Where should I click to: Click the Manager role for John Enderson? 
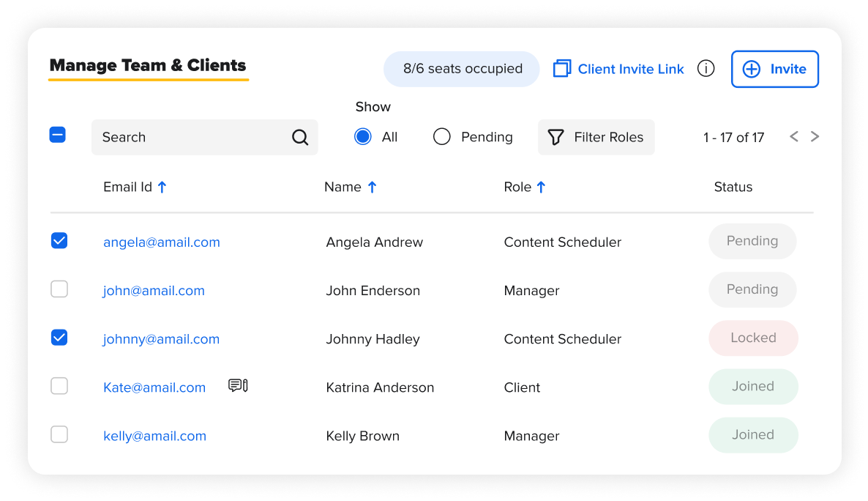point(531,291)
